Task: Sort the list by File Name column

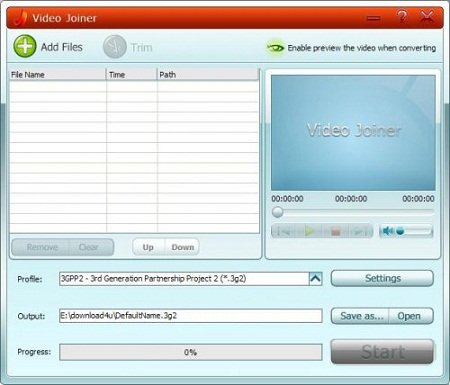Action: [58, 75]
